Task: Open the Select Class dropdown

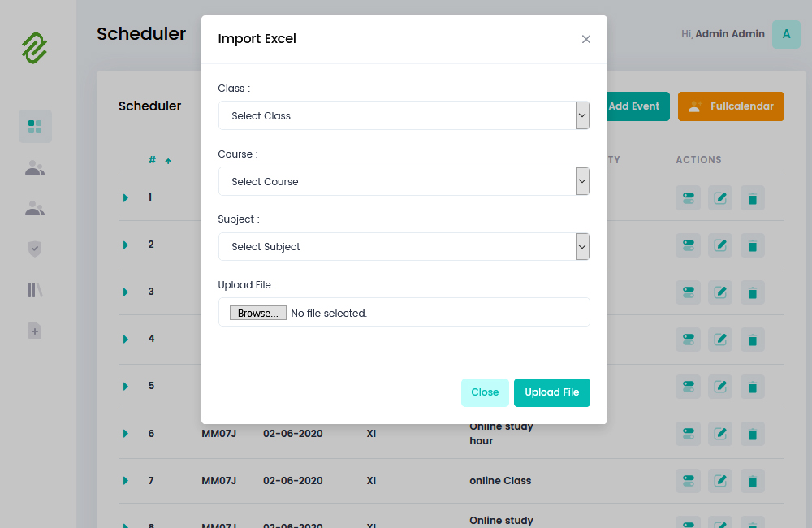Action: (x=404, y=115)
